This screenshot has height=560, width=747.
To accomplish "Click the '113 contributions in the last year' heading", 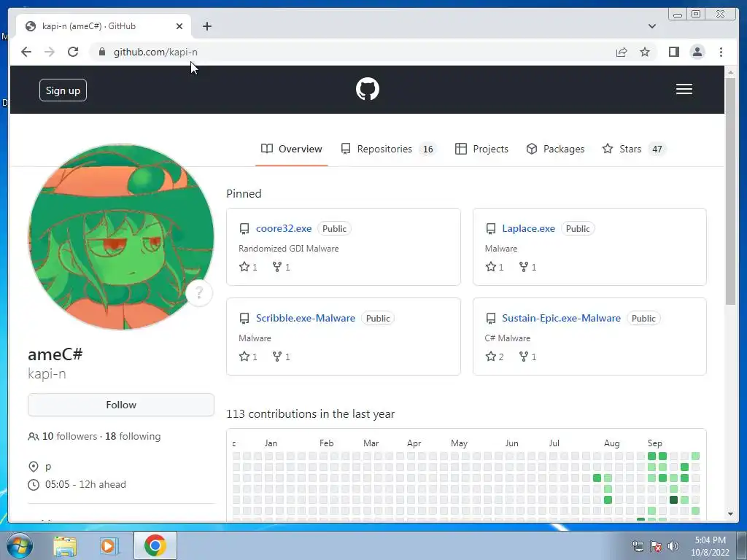I will 310,414.
